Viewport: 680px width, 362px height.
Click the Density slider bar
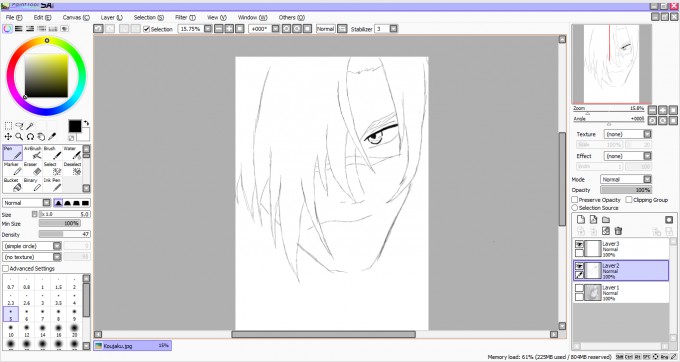tap(64, 234)
